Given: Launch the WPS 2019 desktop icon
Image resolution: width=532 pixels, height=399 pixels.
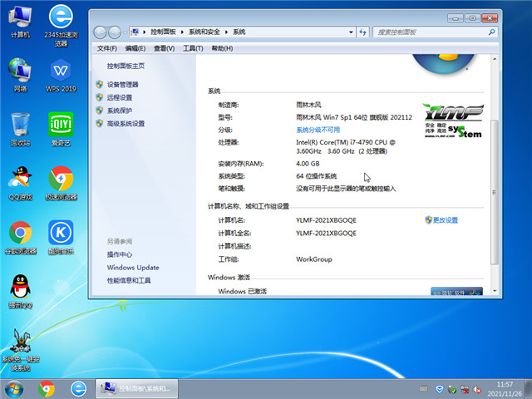Looking at the screenshot, I should (x=61, y=76).
